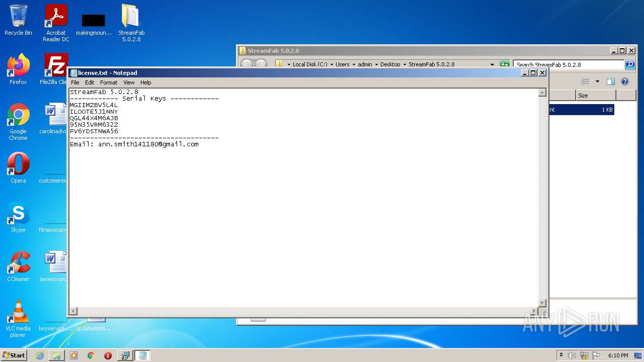Open the view options dropdown arrow
Image resolution: width=644 pixels, height=362 pixels.
(597, 81)
